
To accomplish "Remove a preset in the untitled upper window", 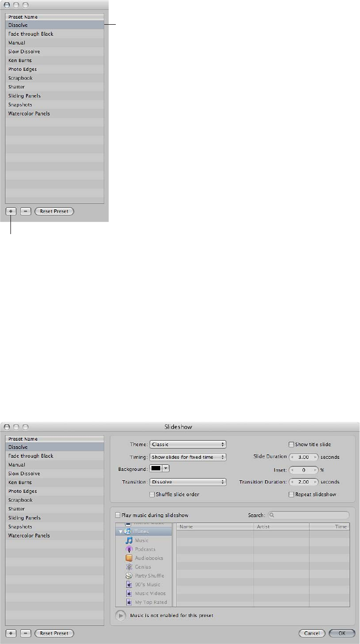I will (x=25, y=211).
